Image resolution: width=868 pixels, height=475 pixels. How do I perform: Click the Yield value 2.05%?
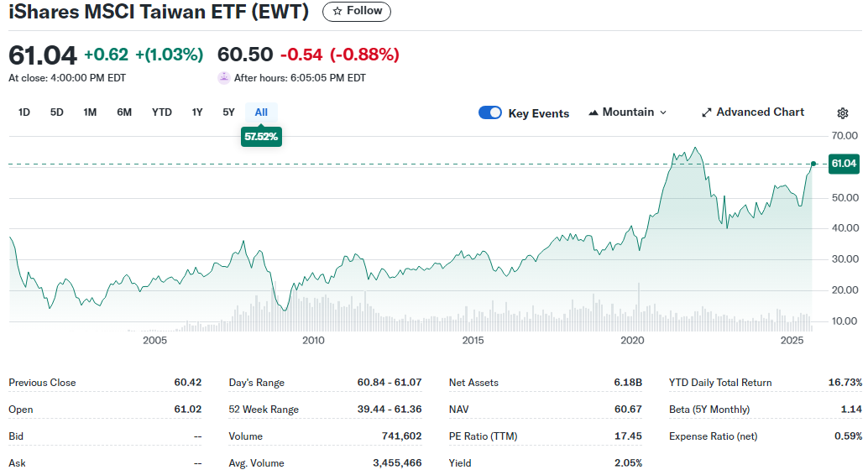(628, 462)
